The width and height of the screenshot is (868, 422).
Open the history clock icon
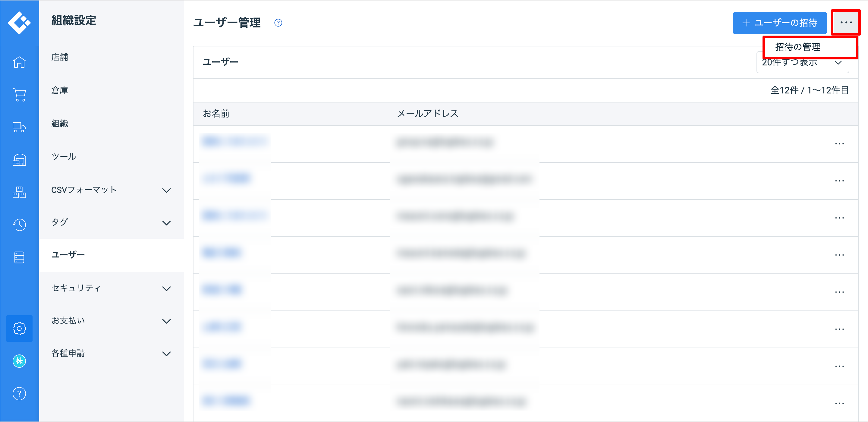pos(19,225)
